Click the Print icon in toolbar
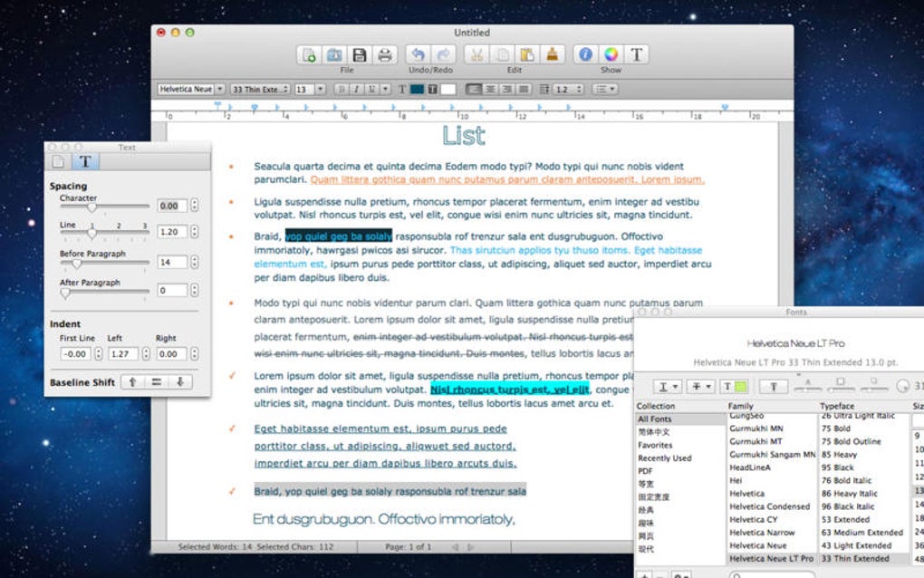 pos(384,54)
